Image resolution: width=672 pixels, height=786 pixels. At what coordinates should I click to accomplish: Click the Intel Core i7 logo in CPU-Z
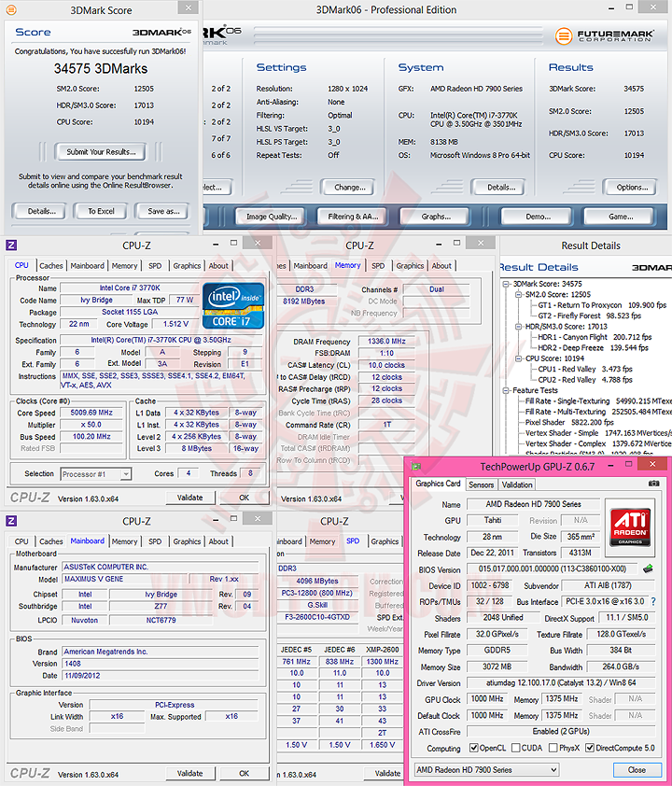(233, 306)
